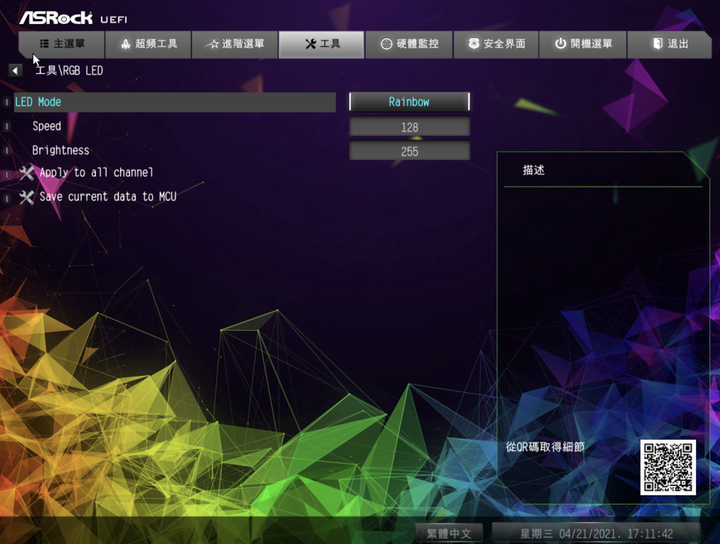Select the Speed setting label

tap(46, 126)
